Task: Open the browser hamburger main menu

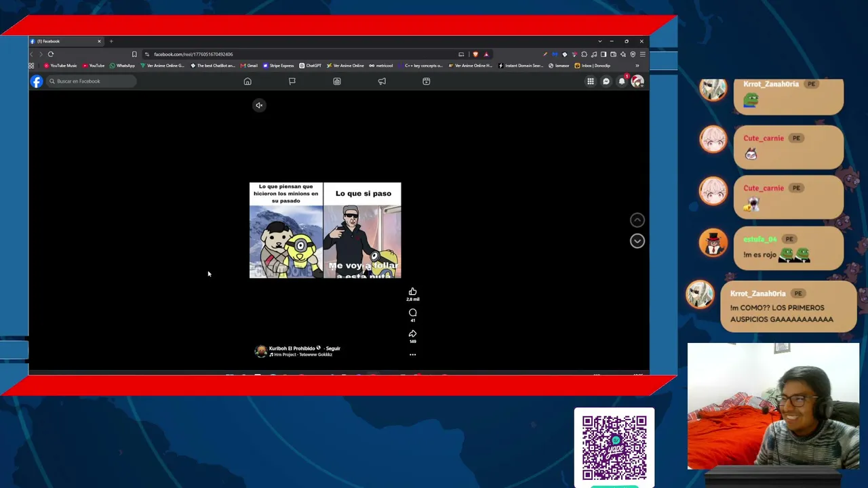Action: tap(643, 54)
